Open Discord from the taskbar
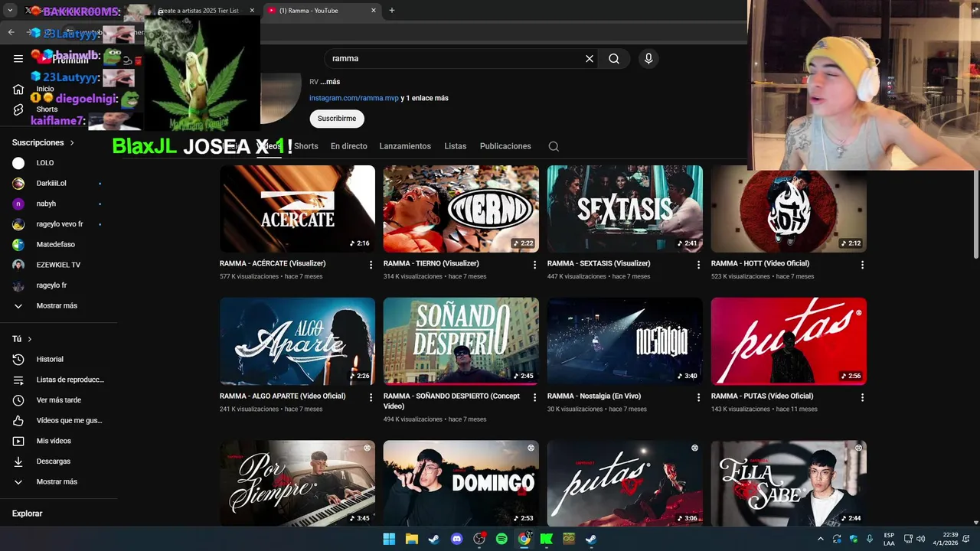980x551 pixels. pos(457,539)
